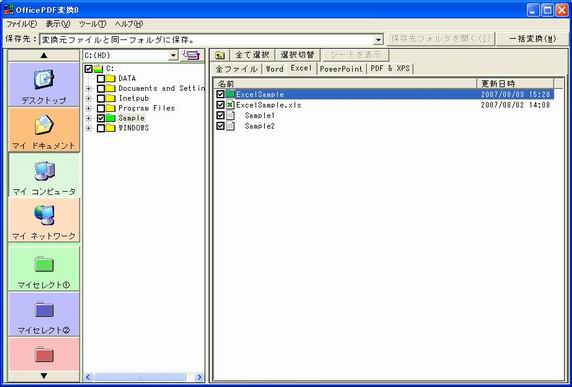The height and width of the screenshot is (387, 572).
Task: Switch to the PowerPoint tab
Action: click(341, 69)
